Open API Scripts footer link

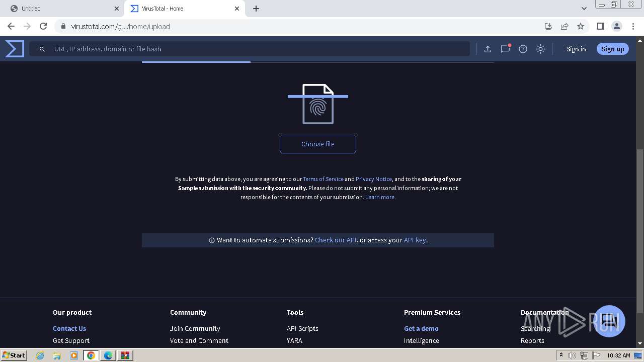pos(302,328)
